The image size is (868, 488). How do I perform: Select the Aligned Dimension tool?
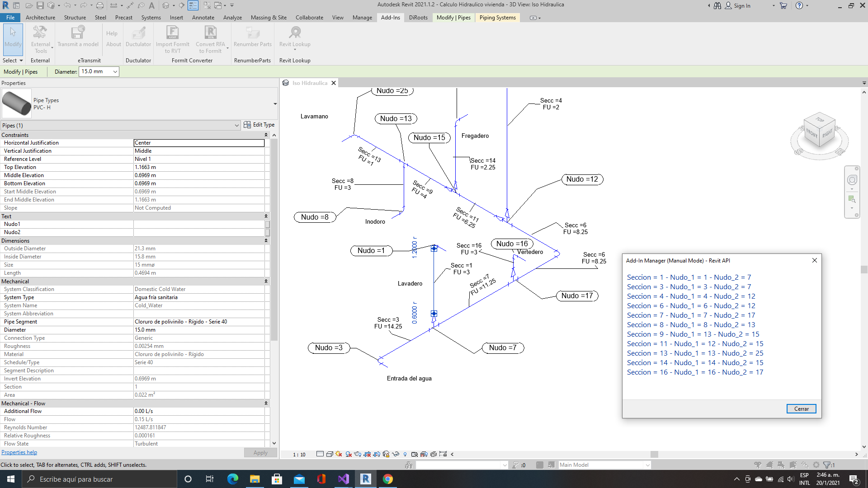(x=130, y=5)
